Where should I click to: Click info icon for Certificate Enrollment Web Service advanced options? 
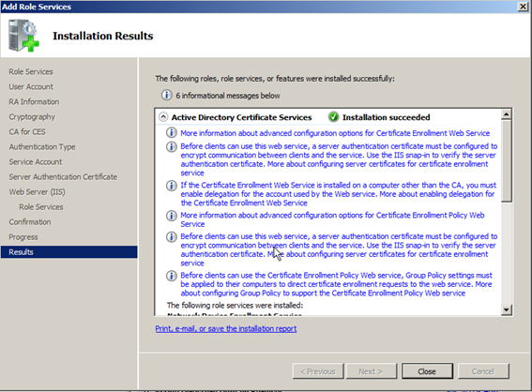tap(172, 132)
